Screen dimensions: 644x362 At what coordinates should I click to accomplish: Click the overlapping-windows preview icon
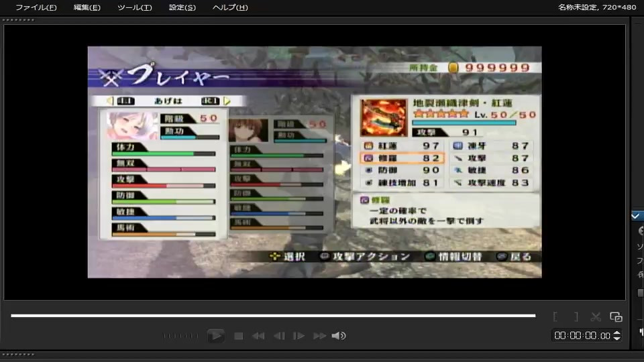616,317
